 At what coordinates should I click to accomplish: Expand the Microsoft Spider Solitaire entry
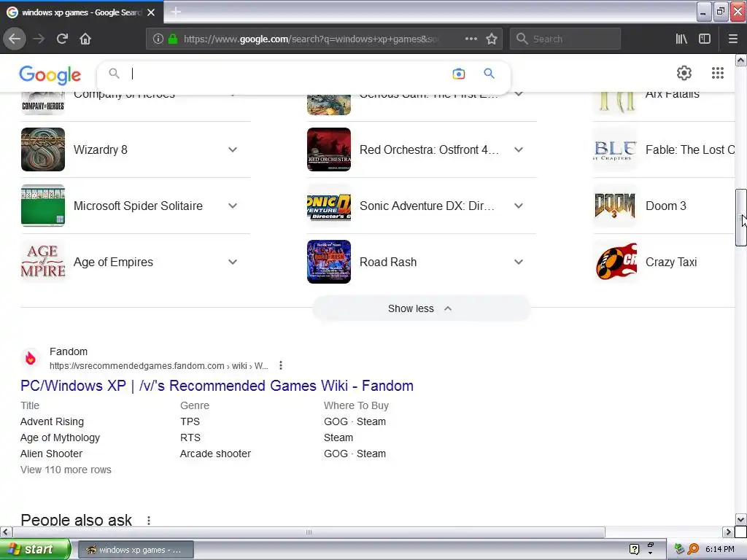(x=233, y=206)
